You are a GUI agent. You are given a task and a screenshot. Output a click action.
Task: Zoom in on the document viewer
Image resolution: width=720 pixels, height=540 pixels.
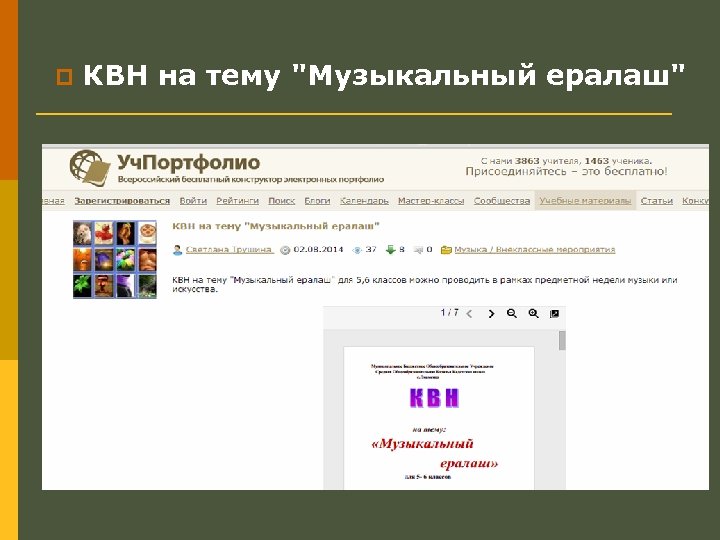tap(533, 314)
